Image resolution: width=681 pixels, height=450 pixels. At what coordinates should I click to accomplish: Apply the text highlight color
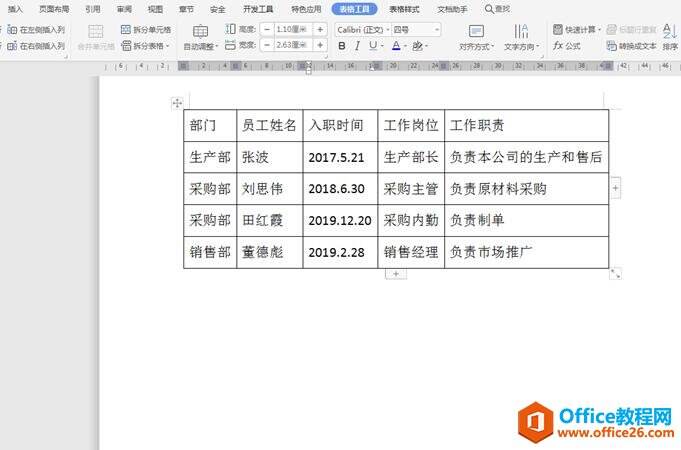click(417, 46)
